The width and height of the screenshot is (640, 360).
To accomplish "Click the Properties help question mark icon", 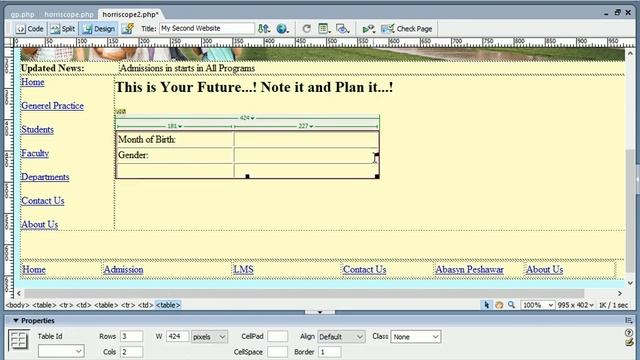I will point(629,333).
